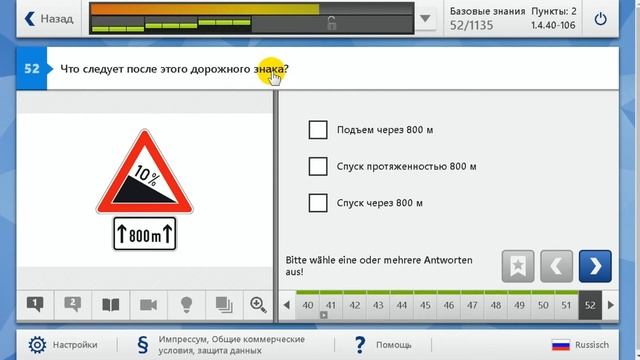Jump to question 50
This screenshot has width=640, height=360.
pyautogui.click(x=543, y=305)
